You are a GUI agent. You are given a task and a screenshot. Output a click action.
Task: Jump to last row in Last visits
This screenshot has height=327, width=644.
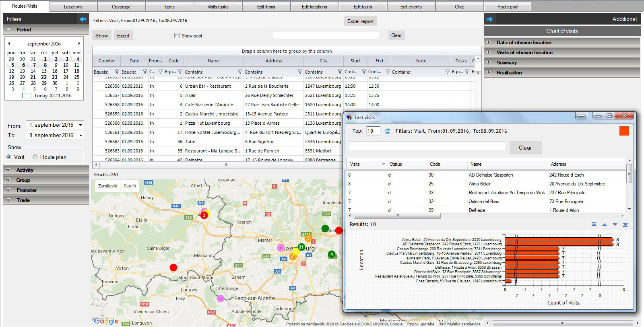click(625, 224)
